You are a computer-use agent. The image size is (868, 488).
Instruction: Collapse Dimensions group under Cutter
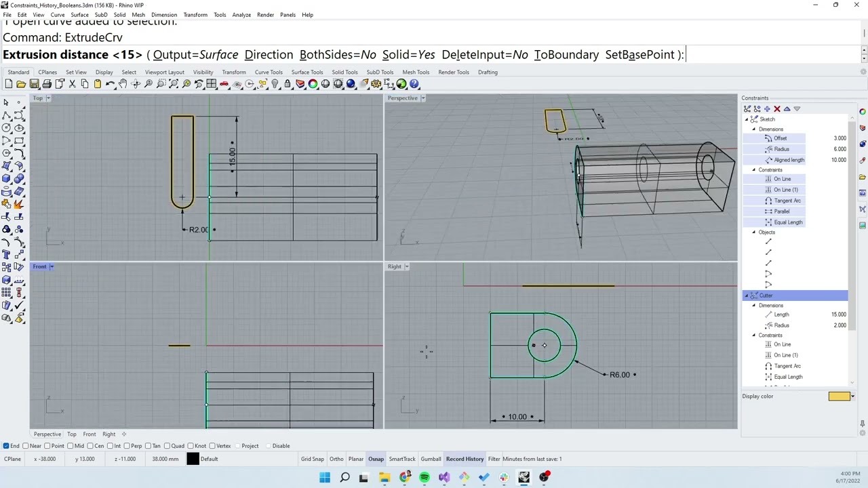click(753, 306)
